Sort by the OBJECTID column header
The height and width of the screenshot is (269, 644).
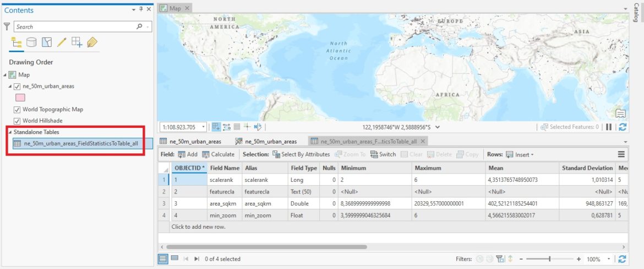(x=189, y=168)
